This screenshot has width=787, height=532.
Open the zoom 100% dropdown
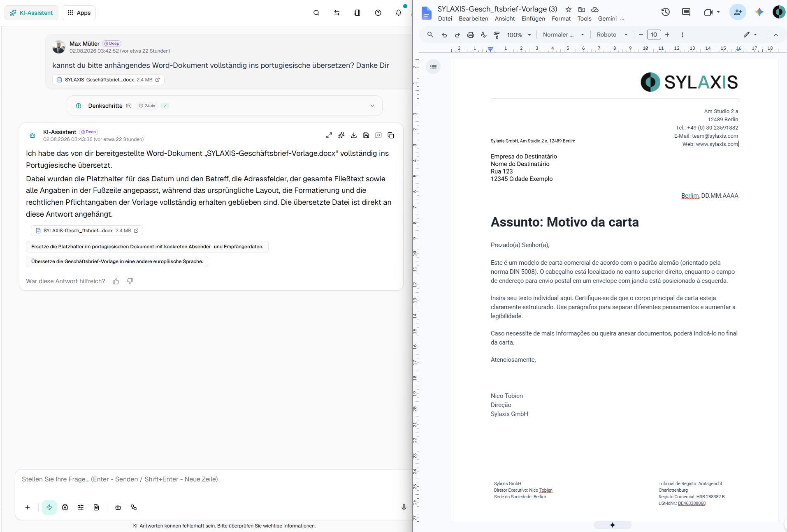pos(519,35)
